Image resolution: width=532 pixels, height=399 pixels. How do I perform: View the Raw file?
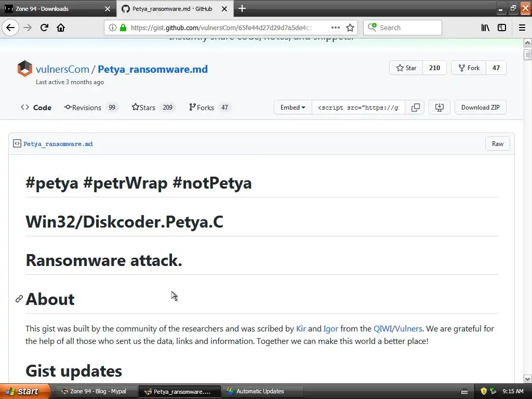pos(497,144)
